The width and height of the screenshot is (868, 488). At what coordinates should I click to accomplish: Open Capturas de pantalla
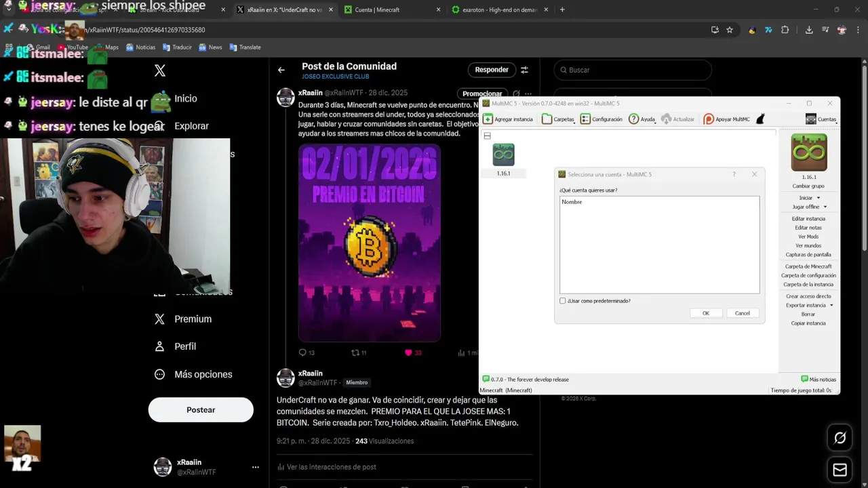(808, 255)
